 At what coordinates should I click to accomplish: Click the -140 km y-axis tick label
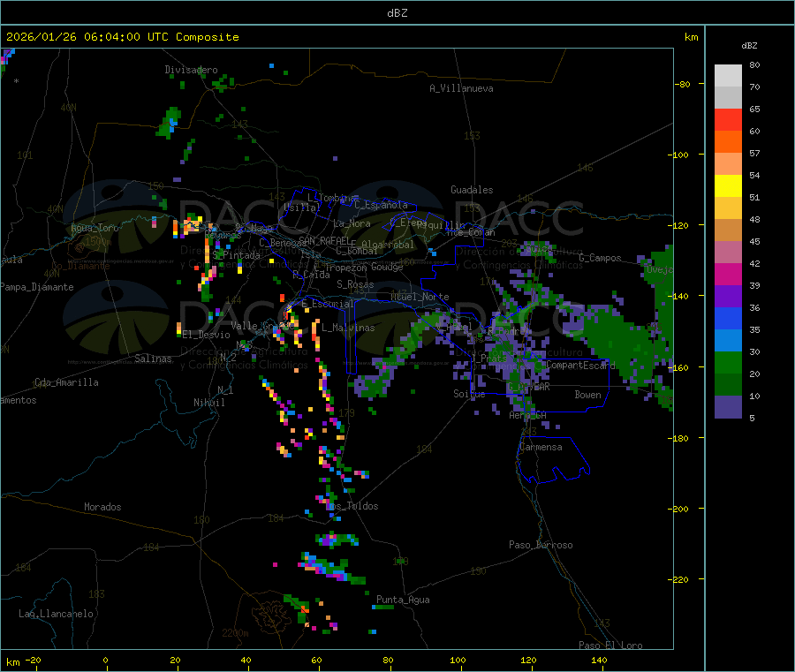tap(678, 296)
